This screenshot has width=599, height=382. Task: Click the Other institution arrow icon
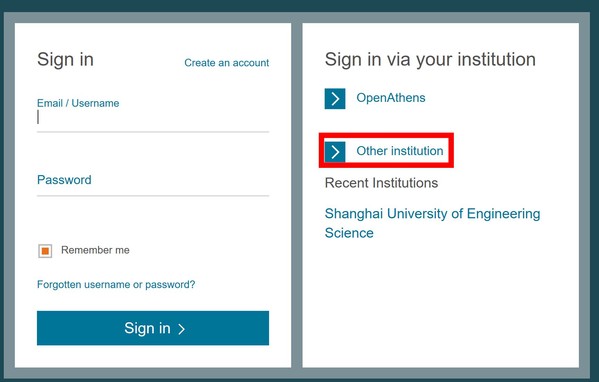335,152
